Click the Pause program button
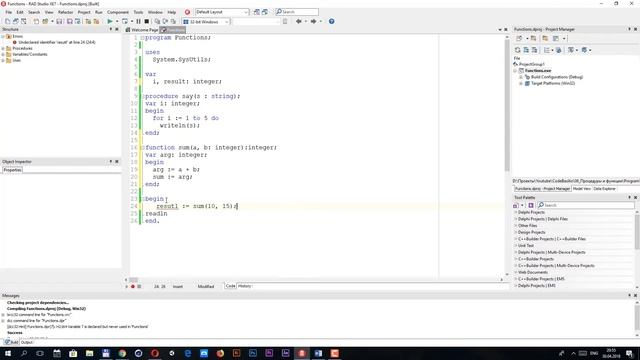Image resolution: width=640 pixels, height=360 pixels. pos(138,21)
